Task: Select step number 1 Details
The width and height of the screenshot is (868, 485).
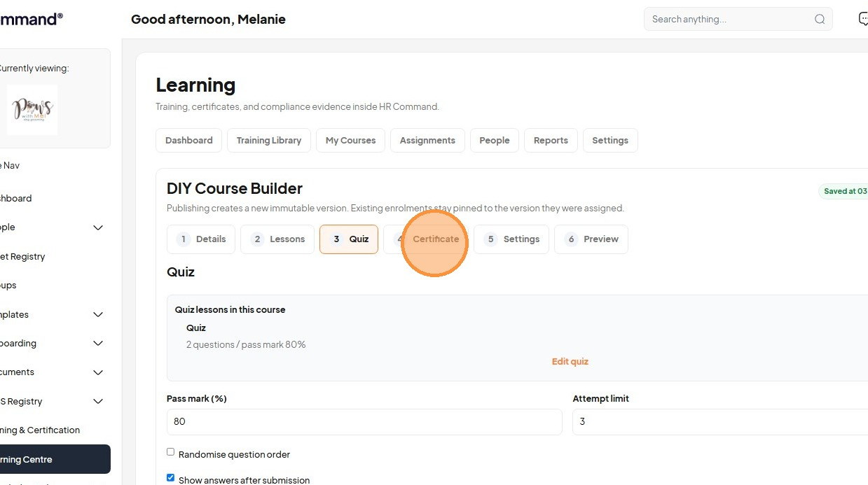Action: point(201,239)
